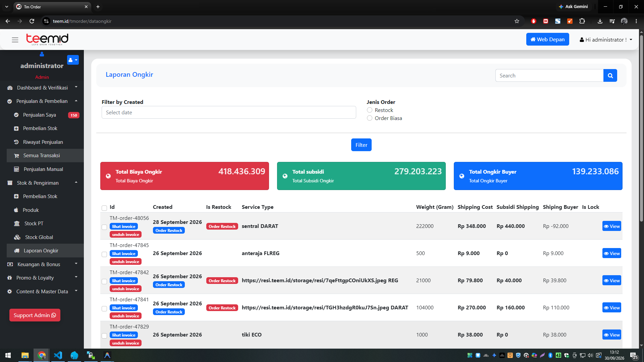Go back with browser back arrow

click(8, 21)
